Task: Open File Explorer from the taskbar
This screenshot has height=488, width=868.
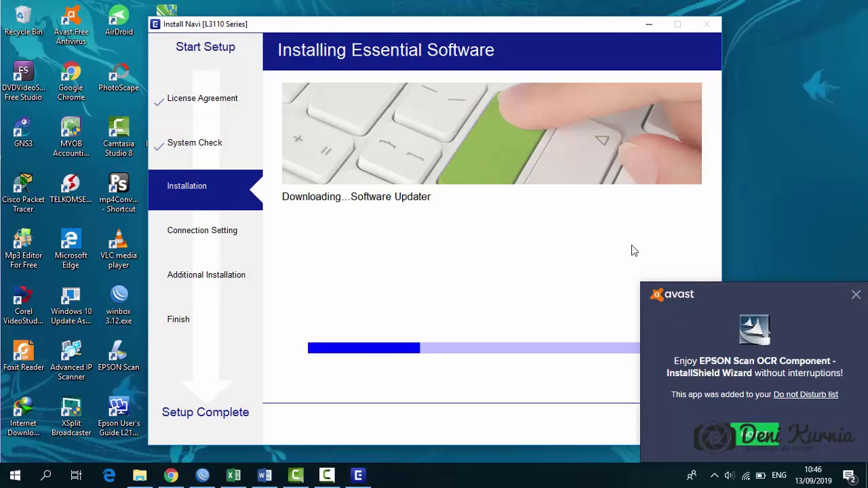Action: [140, 475]
